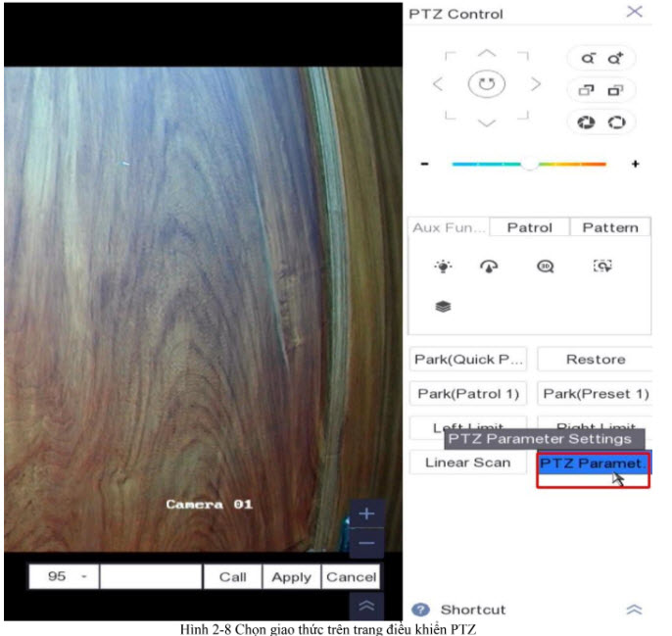
Task: Click the Call button
Action: pyautogui.click(x=232, y=577)
